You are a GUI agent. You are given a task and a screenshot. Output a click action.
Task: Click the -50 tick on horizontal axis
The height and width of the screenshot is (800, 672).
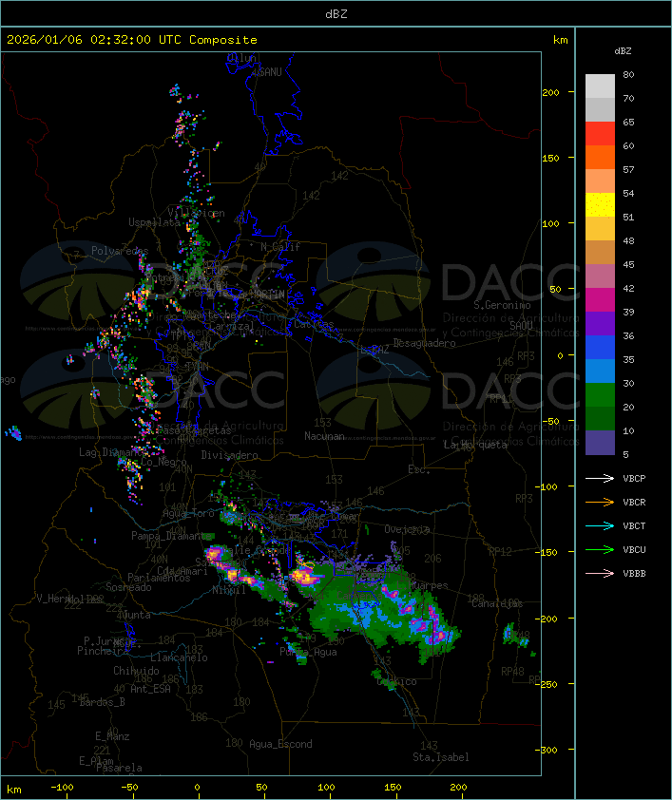tap(130, 788)
